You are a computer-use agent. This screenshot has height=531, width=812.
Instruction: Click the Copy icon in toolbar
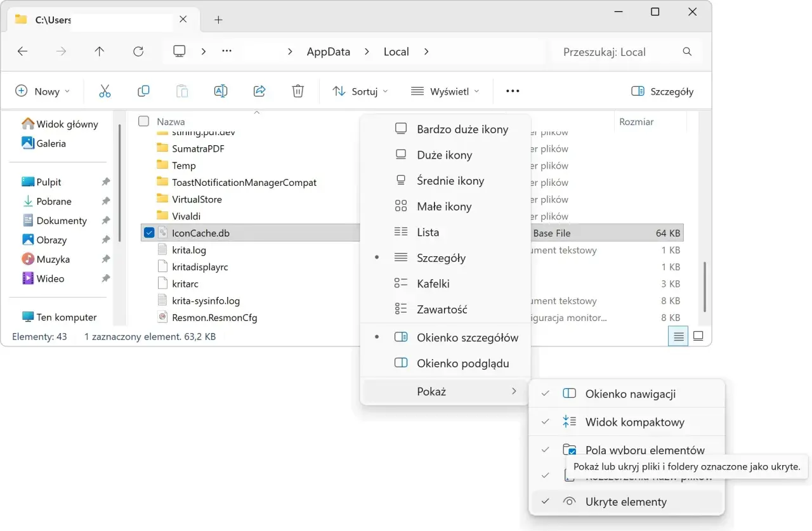[x=143, y=91]
